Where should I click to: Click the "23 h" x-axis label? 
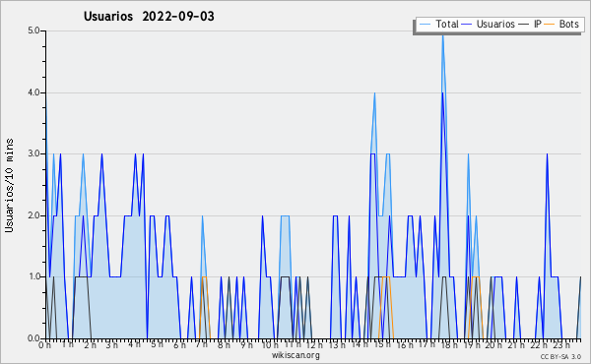pyautogui.click(x=561, y=345)
